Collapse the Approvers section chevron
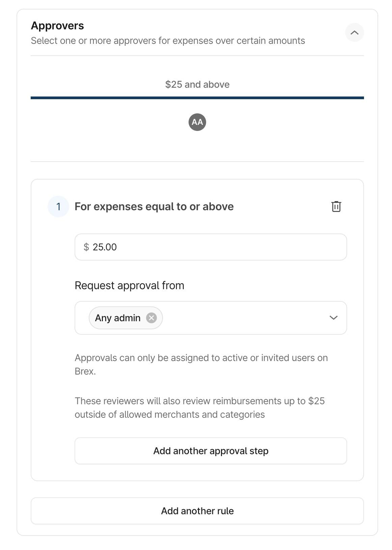 354,33
